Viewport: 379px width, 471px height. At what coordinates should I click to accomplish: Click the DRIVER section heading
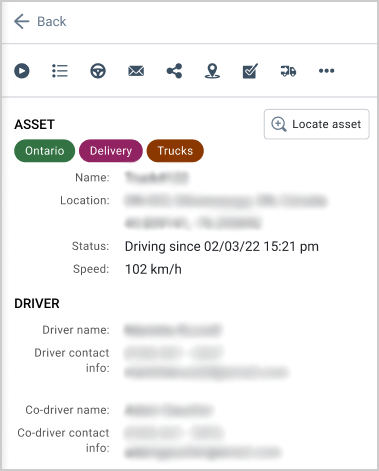point(37,303)
